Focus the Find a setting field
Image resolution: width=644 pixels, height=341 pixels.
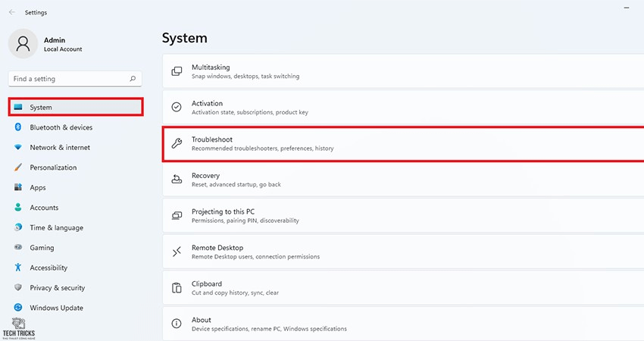pyautogui.click(x=75, y=79)
